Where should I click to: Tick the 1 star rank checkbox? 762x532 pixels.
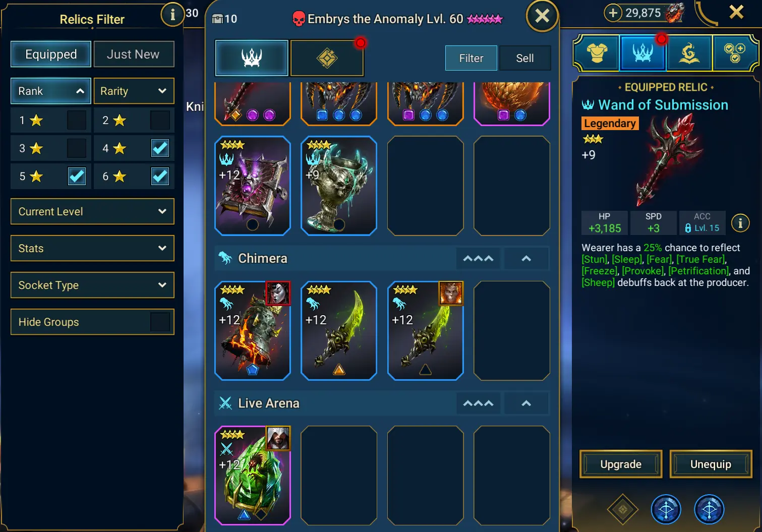click(x=77, y=120)
